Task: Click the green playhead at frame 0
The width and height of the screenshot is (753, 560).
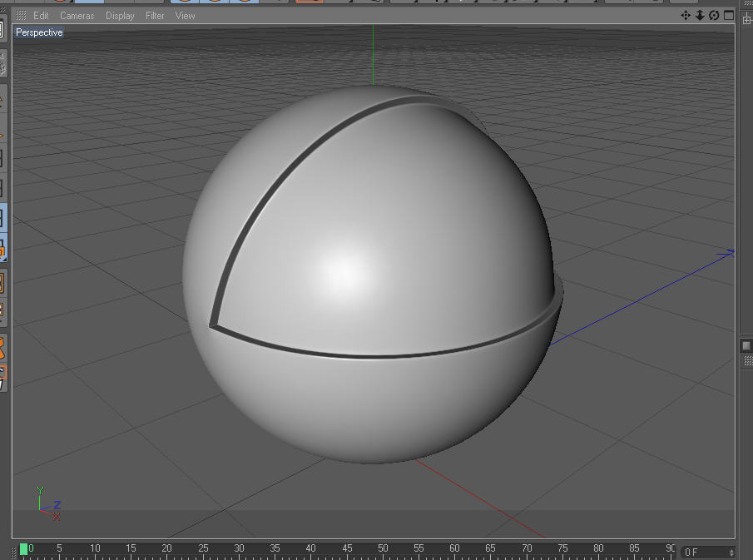Action: tap(23, 549)
